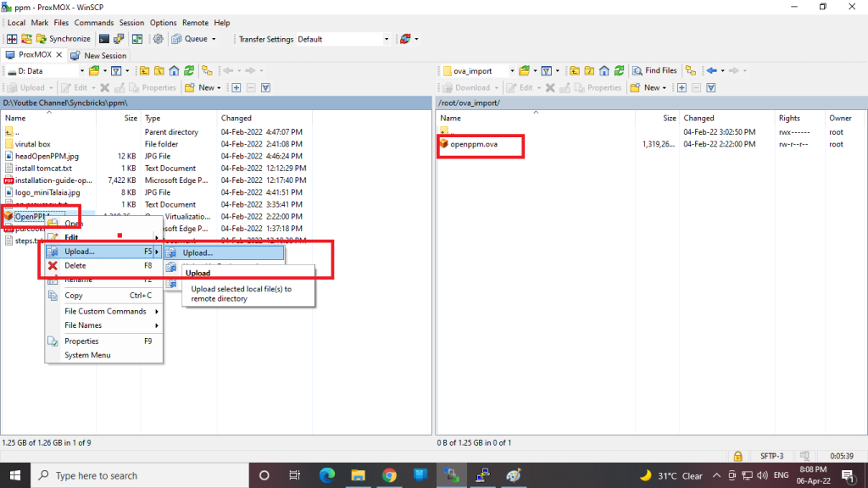Sort remote panel by Rights column header
Viewport: 868px width, 488px height.
(789, 118)
